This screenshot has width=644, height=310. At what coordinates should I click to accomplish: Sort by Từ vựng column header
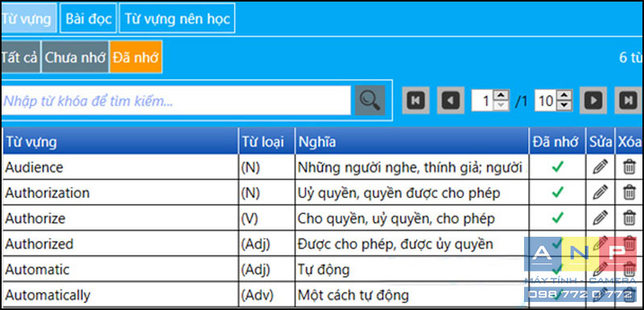tap(121, 141)
